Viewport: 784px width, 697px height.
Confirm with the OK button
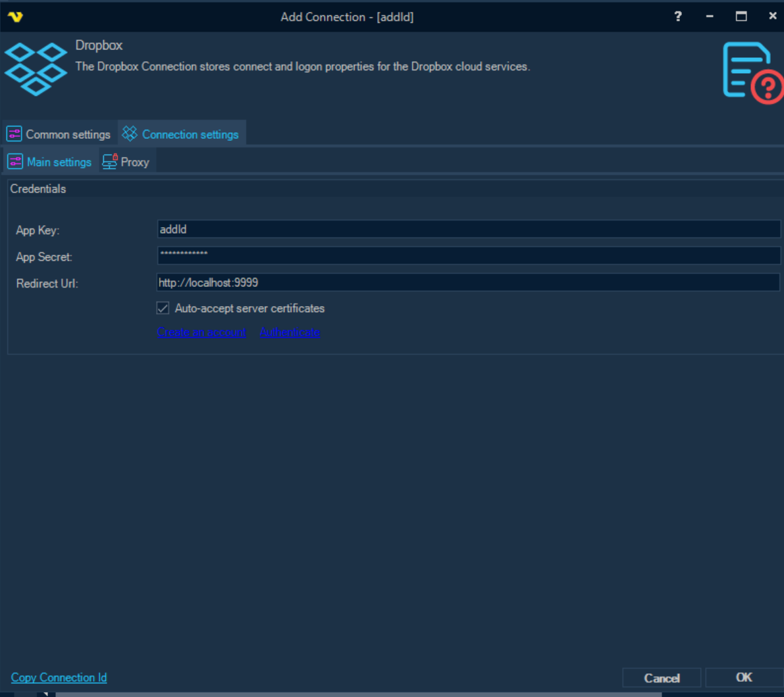(x=743, y=677)
